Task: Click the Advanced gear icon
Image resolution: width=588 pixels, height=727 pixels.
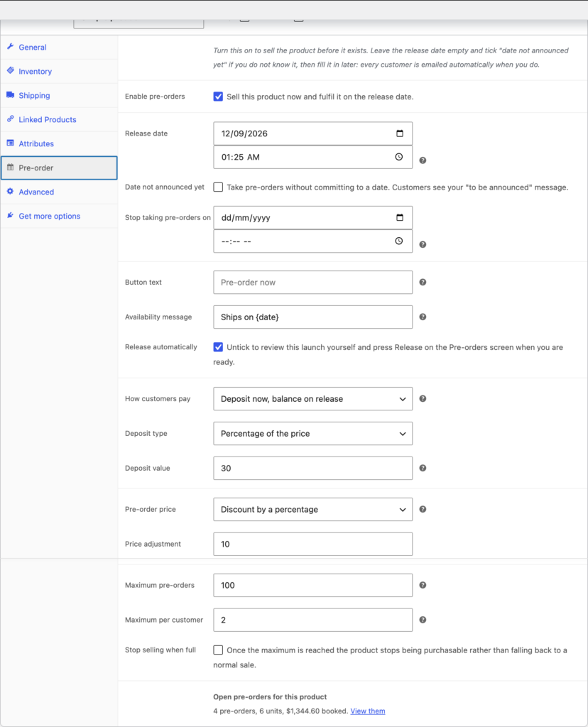Action: pos(10,192)
